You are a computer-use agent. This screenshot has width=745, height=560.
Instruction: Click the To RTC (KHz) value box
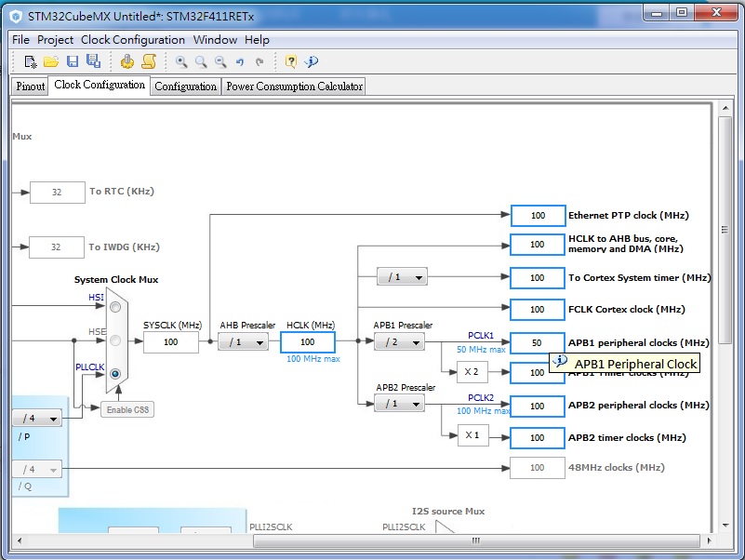58,192
